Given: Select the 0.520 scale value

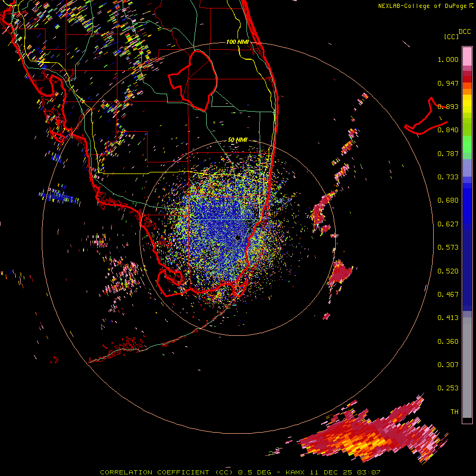Looking at the screenshot, I should point(448,271).
